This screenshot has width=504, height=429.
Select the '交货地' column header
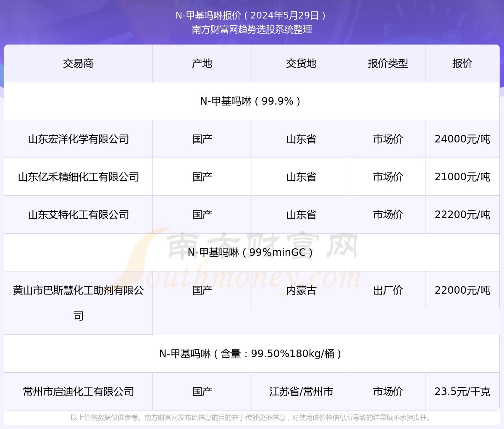(x=302, y=63)
